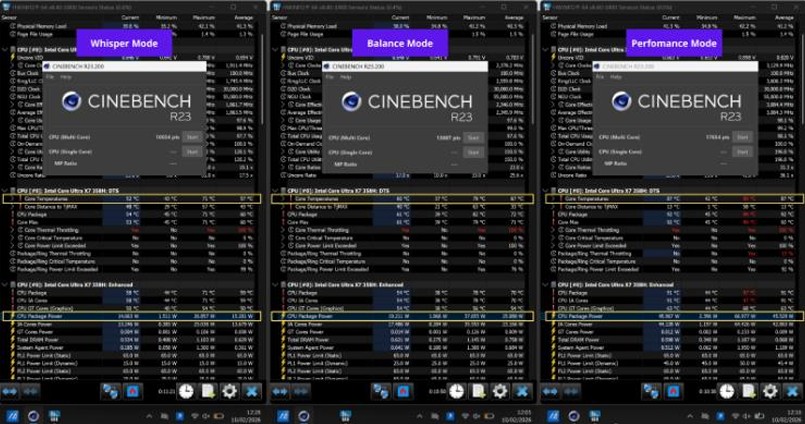This screenshot has width=805, height=424.
Task: Open the settings gear in Whisper Mode HWiNFO panel
Action: pyautogui.click(x=229, y=392)
